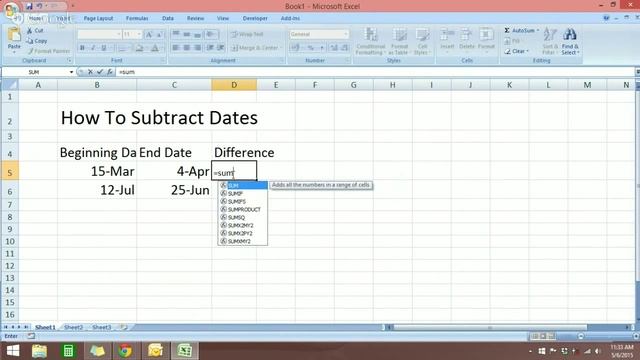
Task: Center text horizontally
Action: click(187, 48)
